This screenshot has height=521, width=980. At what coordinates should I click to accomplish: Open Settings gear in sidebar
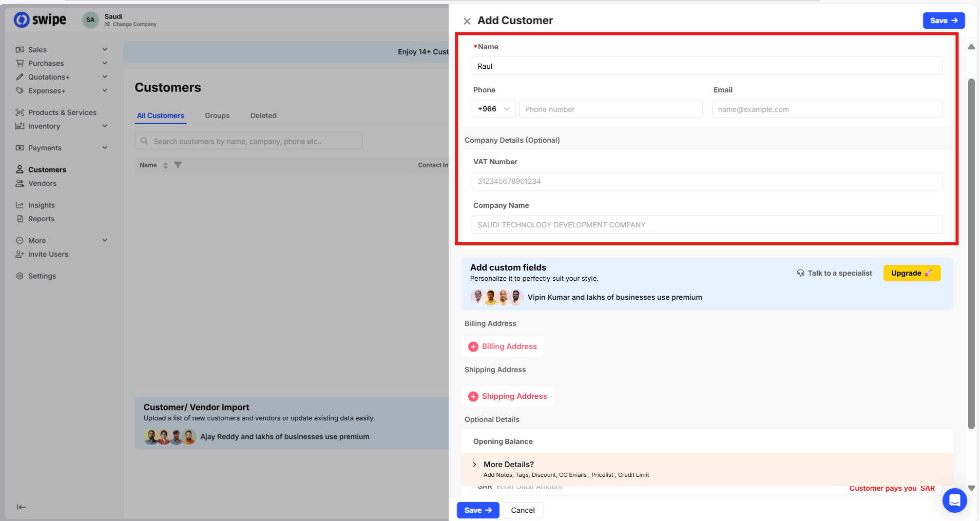[20, 276]
